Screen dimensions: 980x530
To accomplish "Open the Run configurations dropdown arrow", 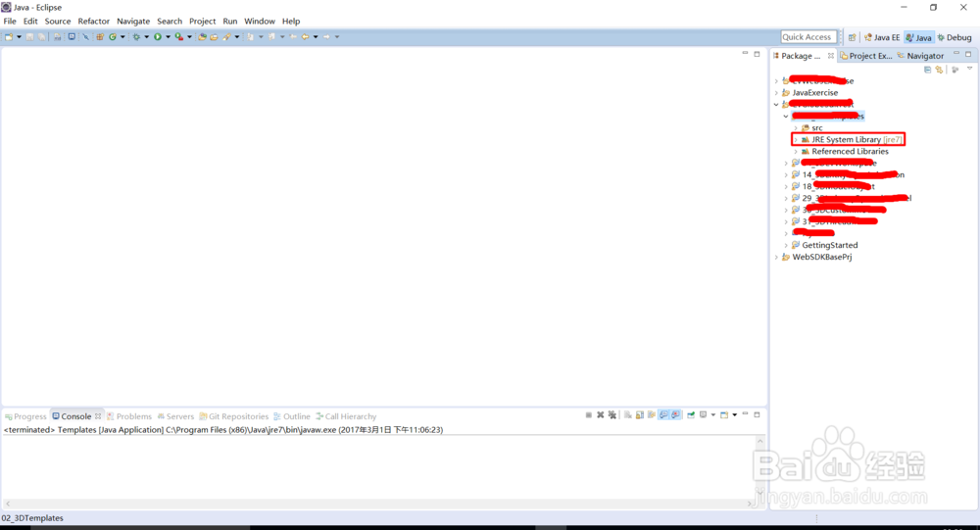I will click(169, 37).
